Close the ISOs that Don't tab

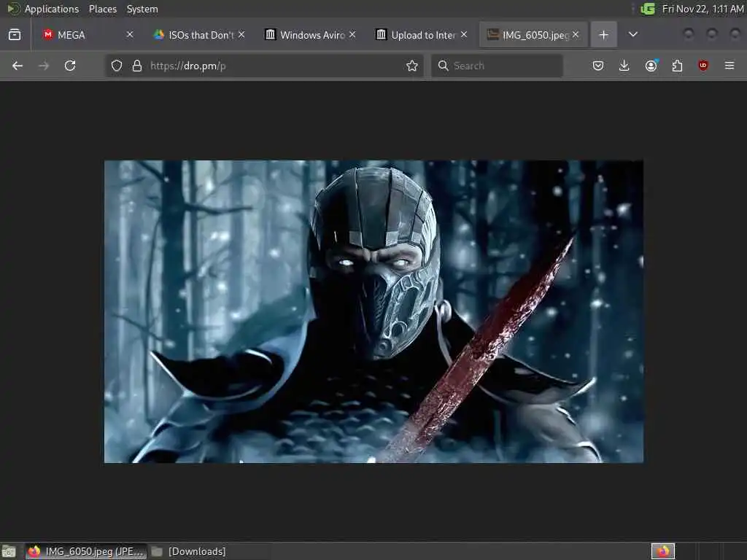(x=241, y=35)
